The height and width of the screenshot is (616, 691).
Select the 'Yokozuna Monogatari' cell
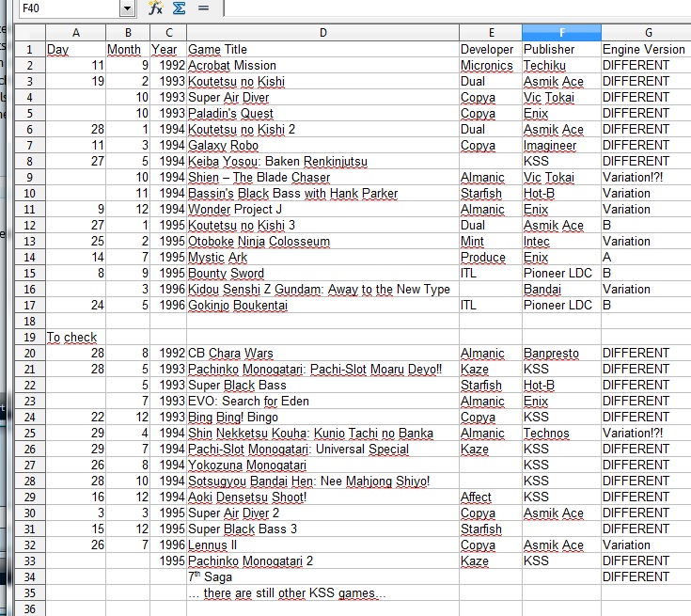coord(323,465)
